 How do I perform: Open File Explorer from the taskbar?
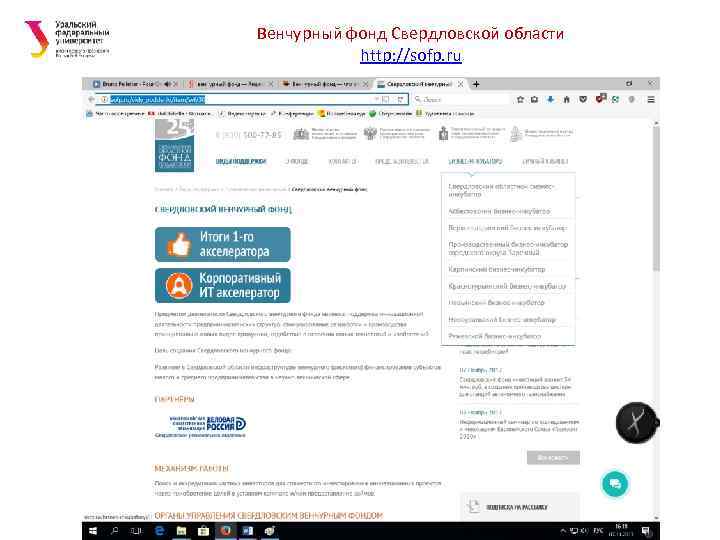[x=181, y=531]
